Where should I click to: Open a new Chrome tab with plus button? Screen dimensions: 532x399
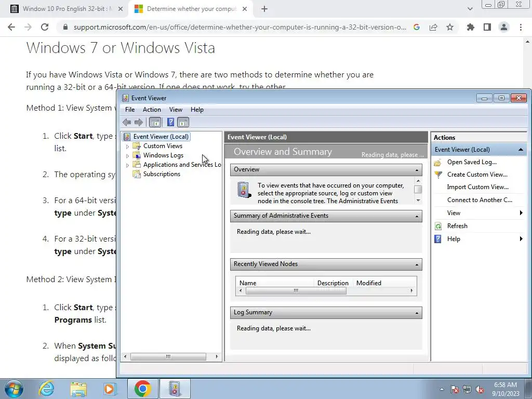(264, 9)
